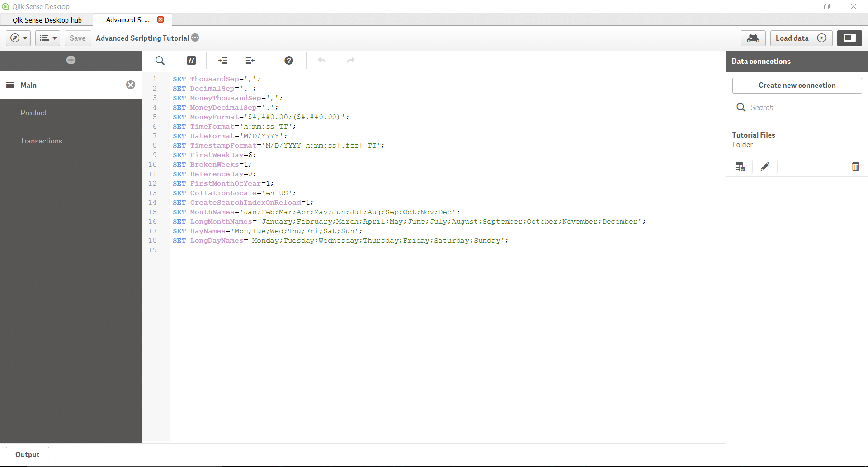The height and width of the screenshot is (467, 868).
Task: Open the Product script section
Action: [x=71, y=113]
